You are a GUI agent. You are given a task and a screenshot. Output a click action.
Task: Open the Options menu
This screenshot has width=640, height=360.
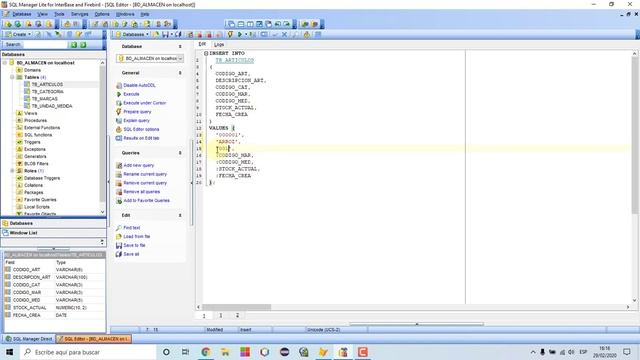(x=102, y=14)
